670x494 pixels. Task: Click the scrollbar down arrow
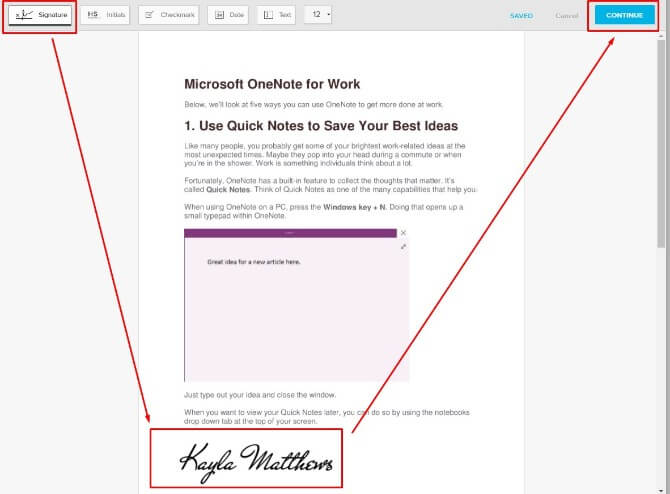click(661, 491)
